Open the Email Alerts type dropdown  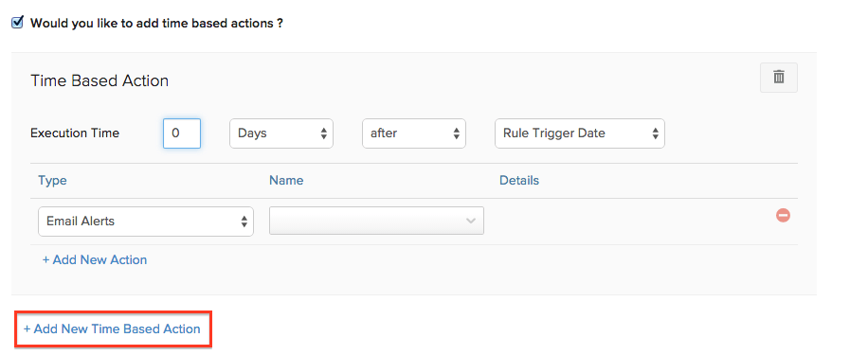click(x=146, y=222)
